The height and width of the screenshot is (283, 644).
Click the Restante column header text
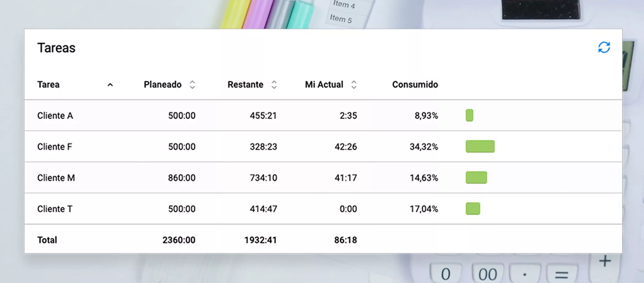[245, 85]
